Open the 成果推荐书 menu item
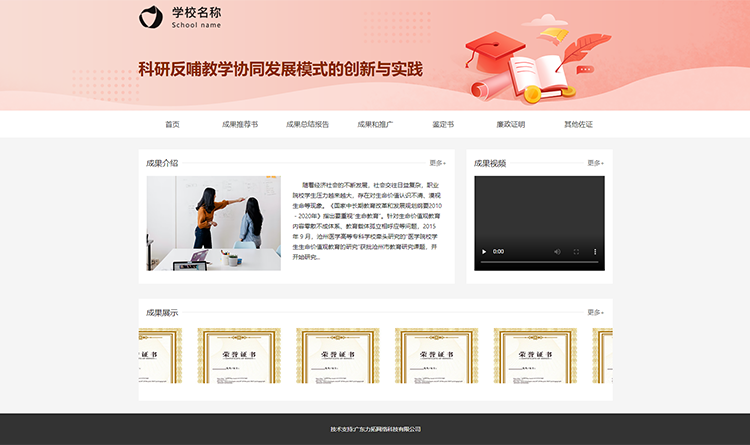Image resolution: width=750 pixels, height=445 pixels. (x=240, y=125)
